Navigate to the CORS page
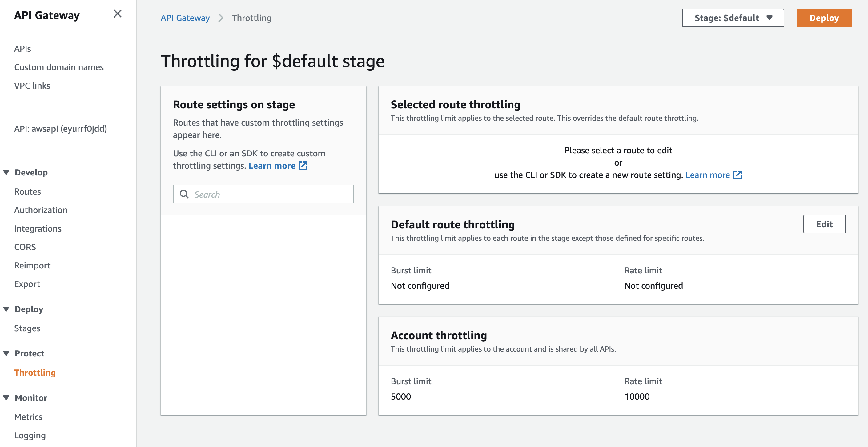The height and width of the screenshot is (447, 868). click(25, 247)
